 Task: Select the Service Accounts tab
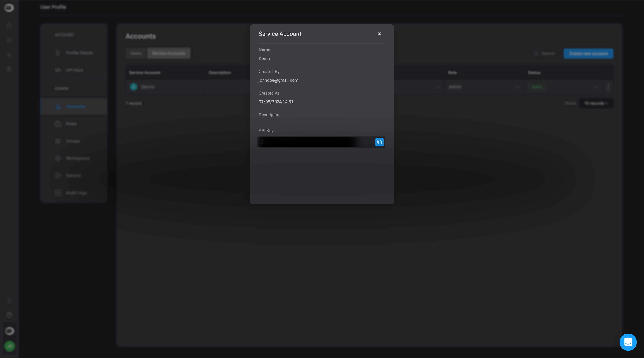[x=169, y=53]
